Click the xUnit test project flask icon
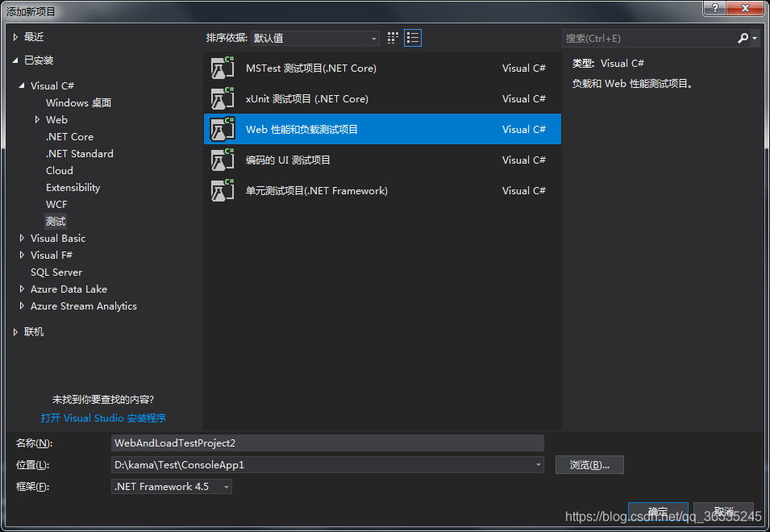Image resolution: width=770 pixels, height=532 pixels. pyautogui.click(x=223, y=98)
